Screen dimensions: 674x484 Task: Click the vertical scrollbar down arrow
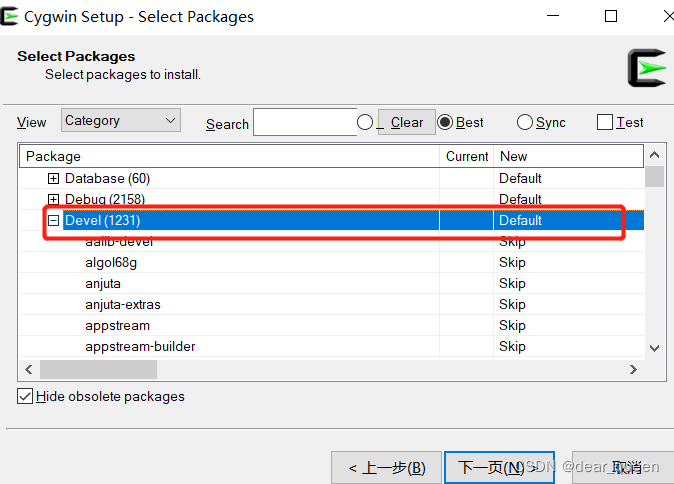654,347
